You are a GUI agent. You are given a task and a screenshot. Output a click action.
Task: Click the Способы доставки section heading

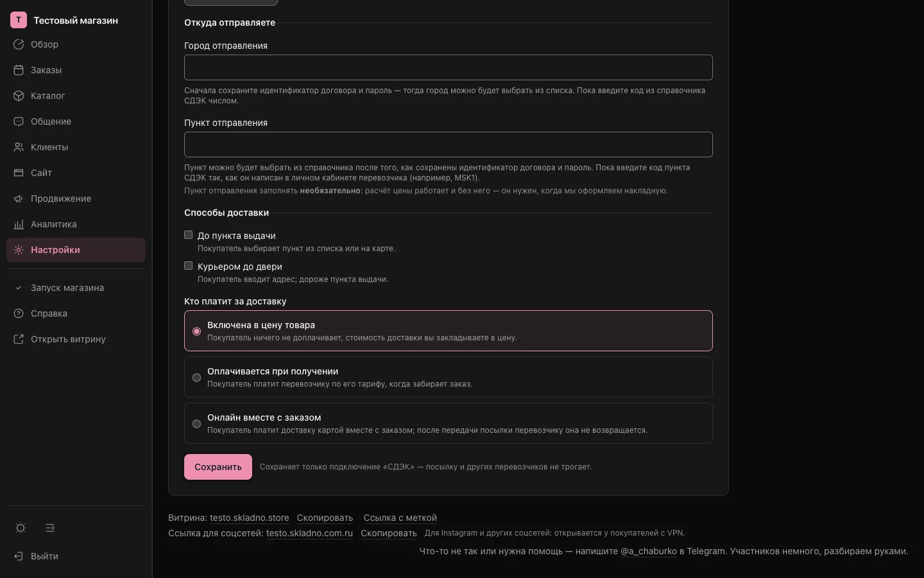click(x=227, y=213)
